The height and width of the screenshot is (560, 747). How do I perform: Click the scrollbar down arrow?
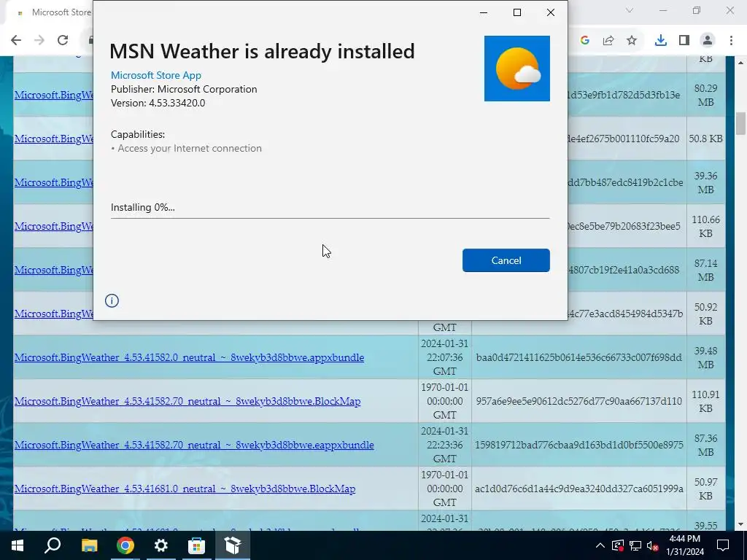[740, 524]
